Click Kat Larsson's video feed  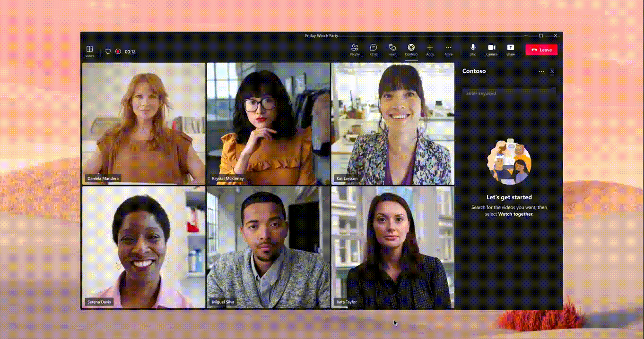click(x=392, y=123)
